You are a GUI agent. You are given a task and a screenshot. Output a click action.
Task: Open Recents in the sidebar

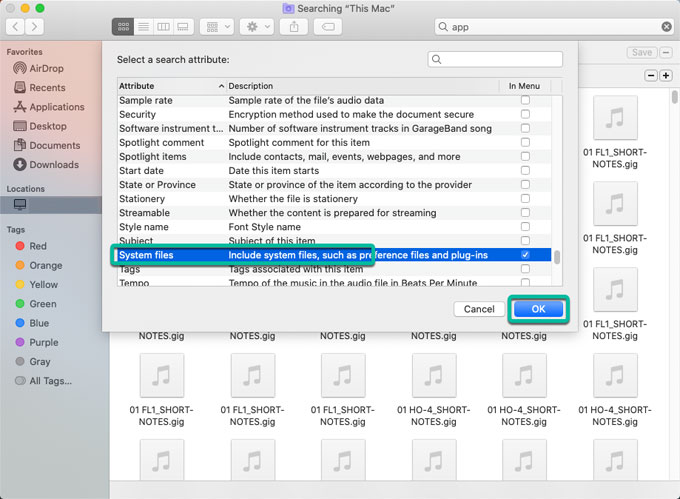pos(47,88)
